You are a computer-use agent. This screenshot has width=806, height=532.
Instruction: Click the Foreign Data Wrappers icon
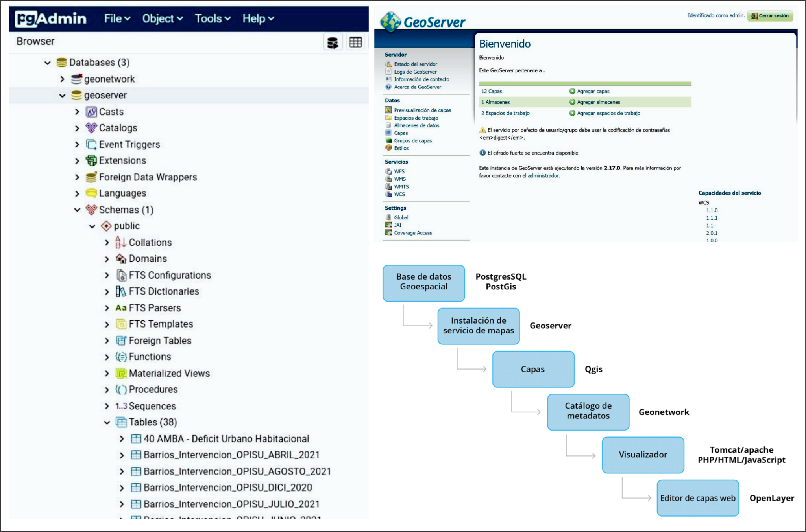pos(91,177)
